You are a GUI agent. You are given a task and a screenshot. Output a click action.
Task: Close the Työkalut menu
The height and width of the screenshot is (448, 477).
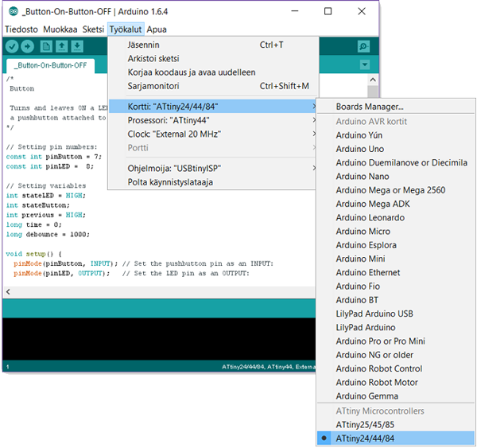pyautogui.click(x=126, y=29)
